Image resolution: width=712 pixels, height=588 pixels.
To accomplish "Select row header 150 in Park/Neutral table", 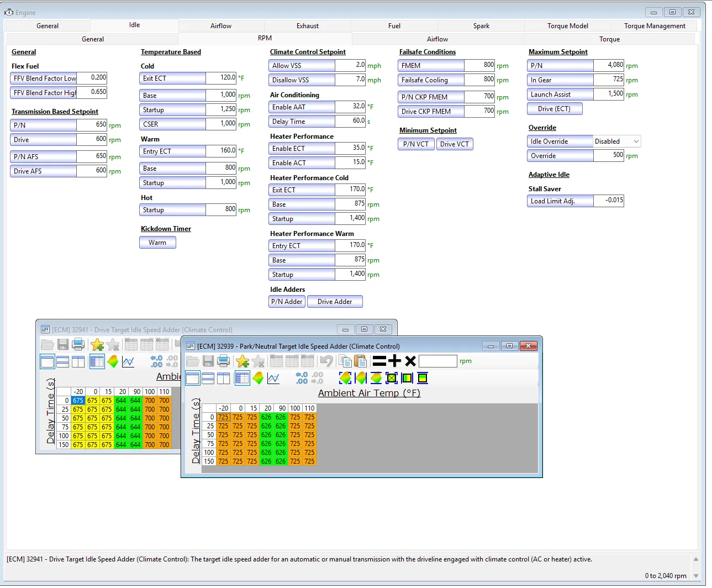I will (209, 461).
